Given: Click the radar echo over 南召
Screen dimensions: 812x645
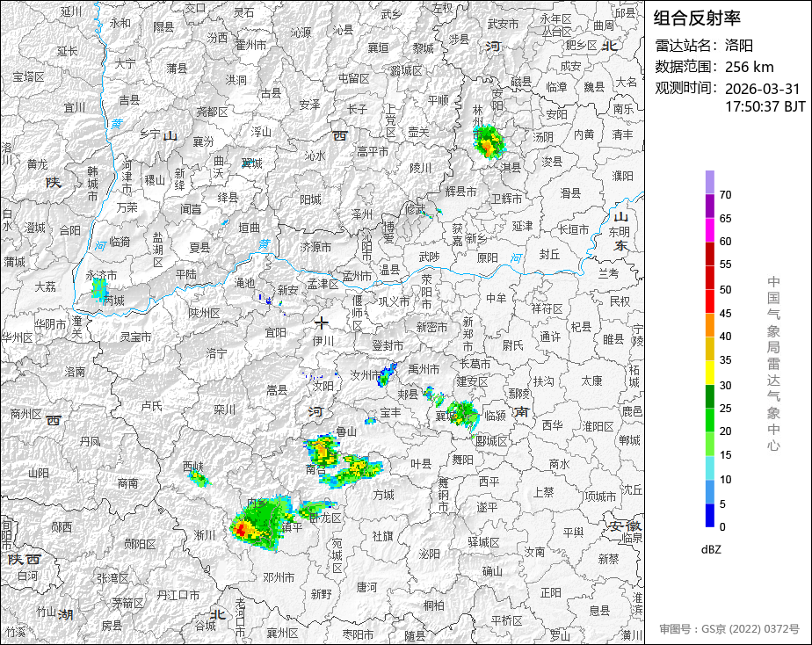Looking at the screenshot, I should (x=323, y=451).
